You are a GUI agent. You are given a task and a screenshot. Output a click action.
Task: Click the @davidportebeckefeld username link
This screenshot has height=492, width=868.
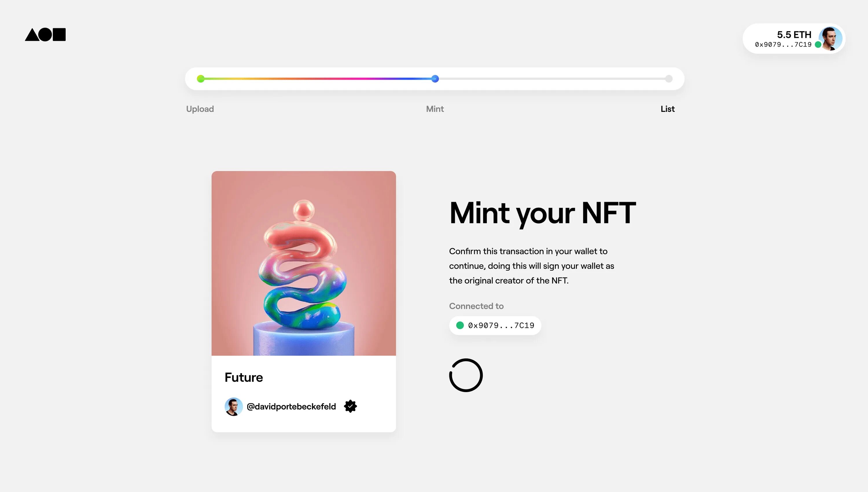(291, 407)
